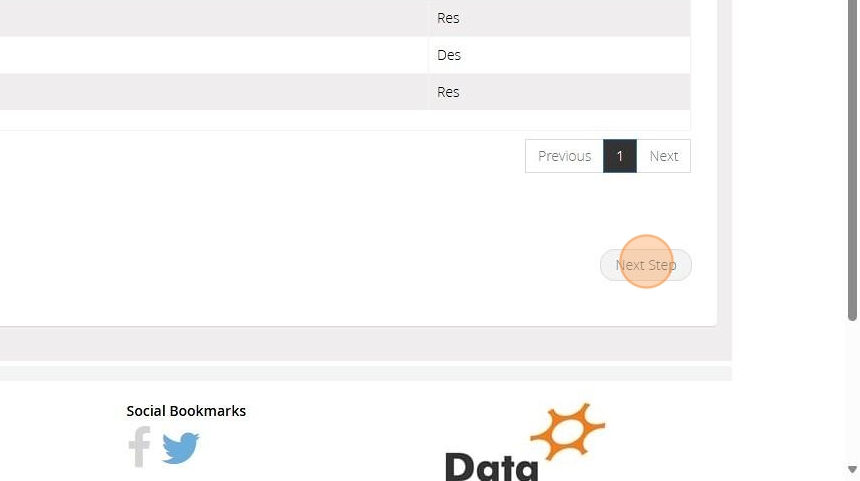
Task: Open the Facebook social bookmark icon
Action: coord(139,447)
